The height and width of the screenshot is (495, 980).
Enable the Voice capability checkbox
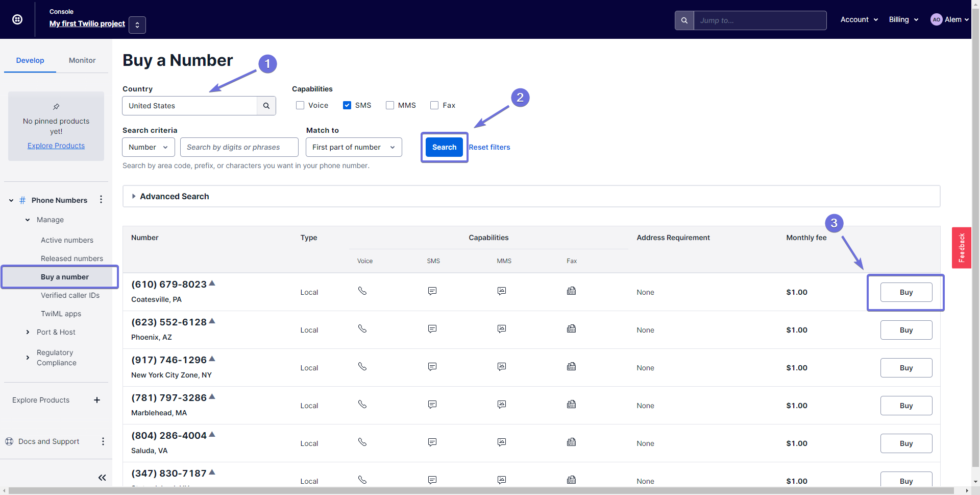coord(300,105)
